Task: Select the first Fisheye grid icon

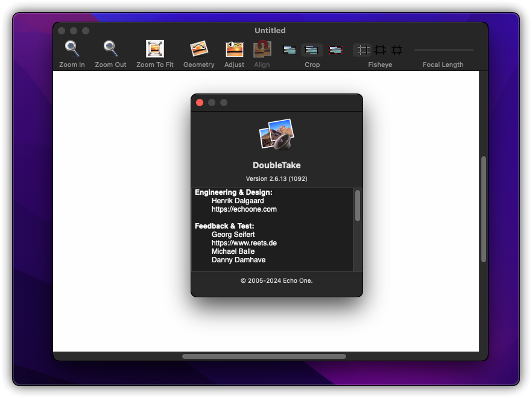Action: pos(363,50)
